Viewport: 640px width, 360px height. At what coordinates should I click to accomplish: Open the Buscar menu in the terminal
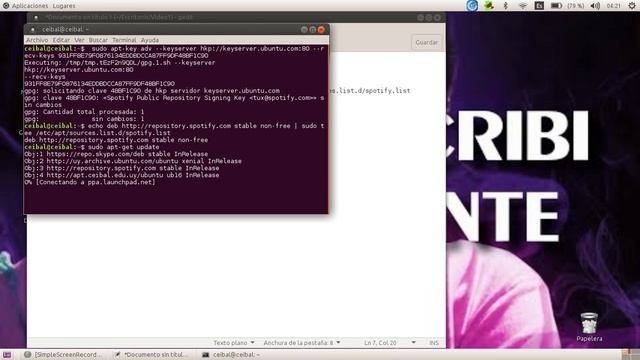point(98,40)
